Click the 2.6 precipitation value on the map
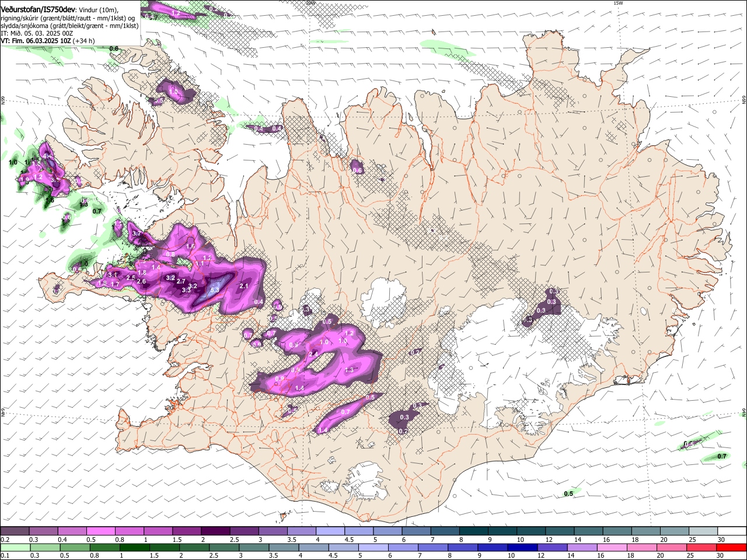This screenshot has height=560, width=747. click(x=141, y=282)
